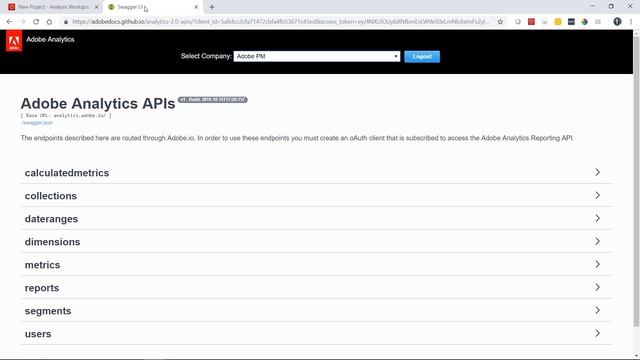Click the Base URL analytics.adobe.io text
The height and width of the screenshot is (360, 640).
pyautogui.click(x=66, y=116)
